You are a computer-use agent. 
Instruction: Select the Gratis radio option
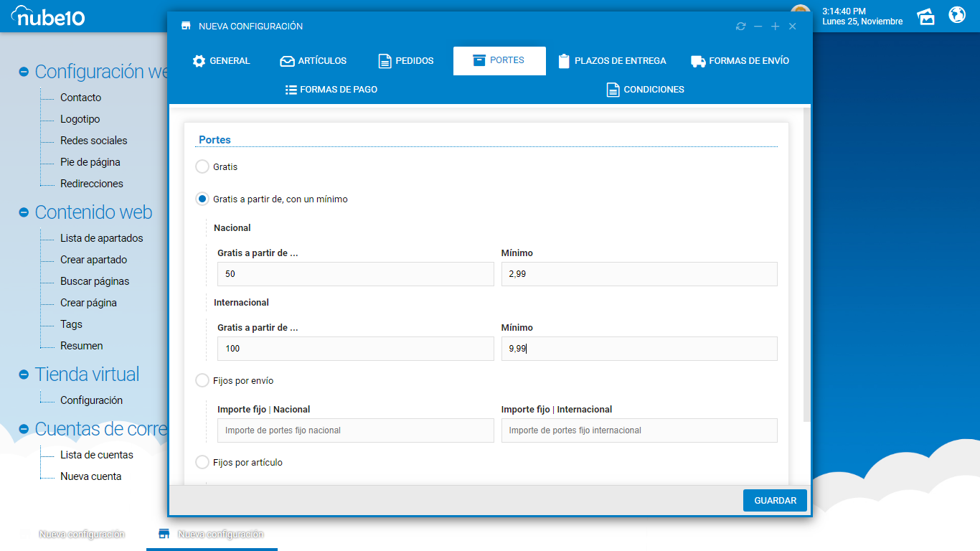(202, 166)
